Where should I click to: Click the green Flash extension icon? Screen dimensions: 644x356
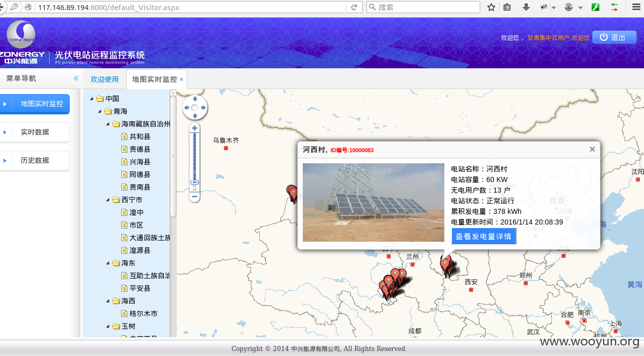(596, 7)
